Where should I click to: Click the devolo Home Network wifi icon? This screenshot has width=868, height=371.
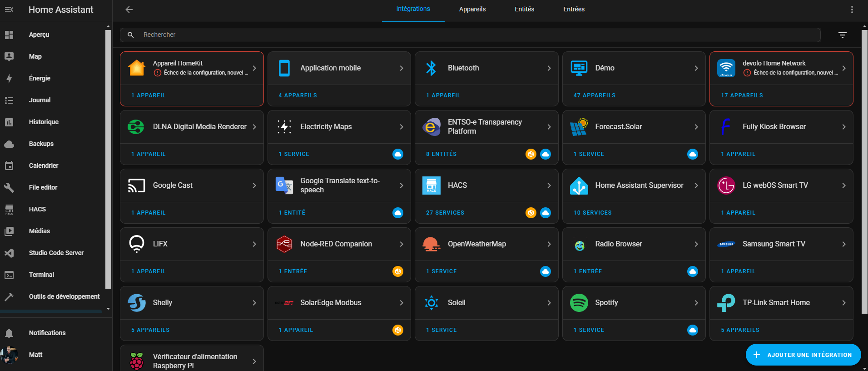(726, 68)
